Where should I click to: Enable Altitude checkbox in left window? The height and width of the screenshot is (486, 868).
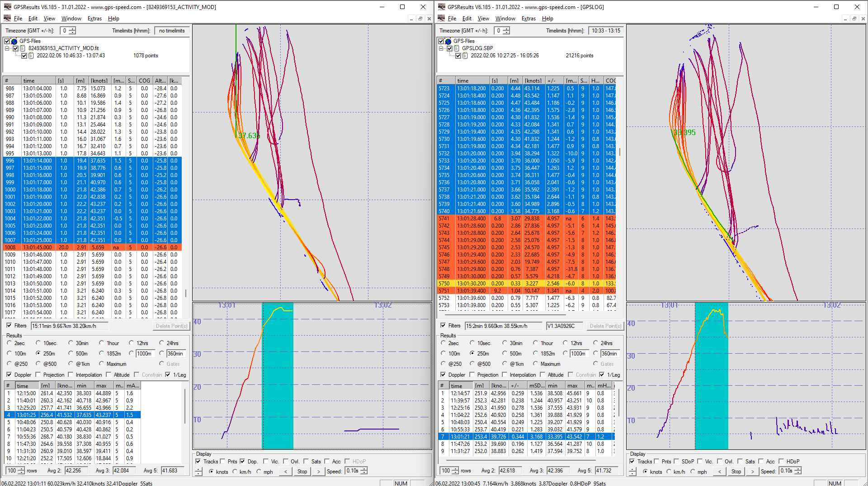108,374
